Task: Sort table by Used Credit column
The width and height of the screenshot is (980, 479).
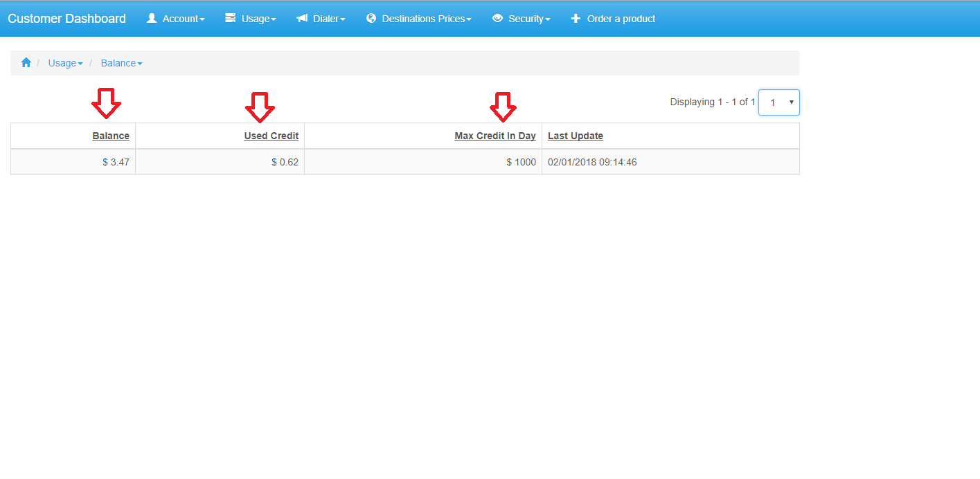Action: coord(271,136)
